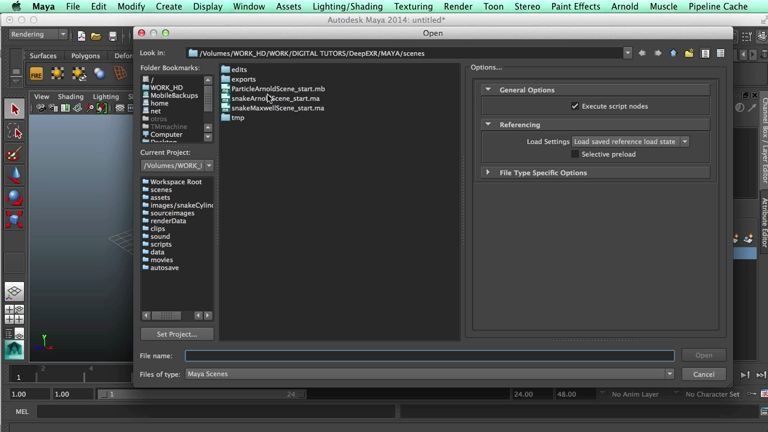
Task: Activate the Scale tool cube icon
Action: point(14,219)
